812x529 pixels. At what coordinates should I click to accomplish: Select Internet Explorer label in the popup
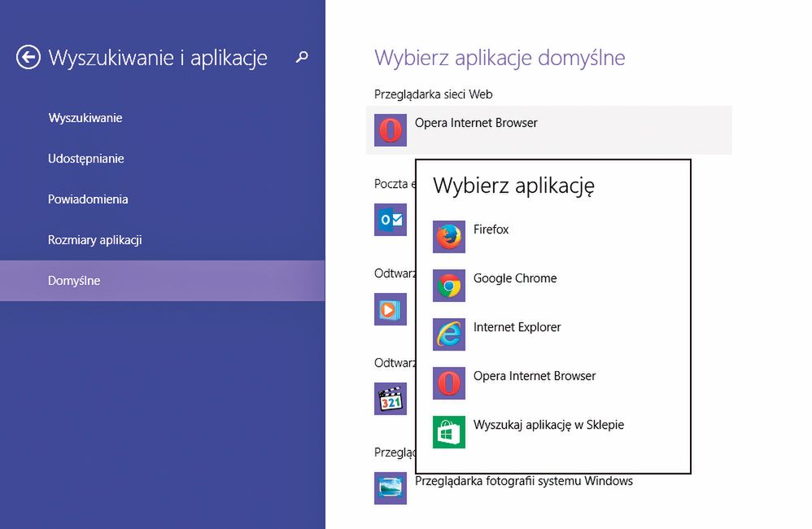[x=517, y=327]
